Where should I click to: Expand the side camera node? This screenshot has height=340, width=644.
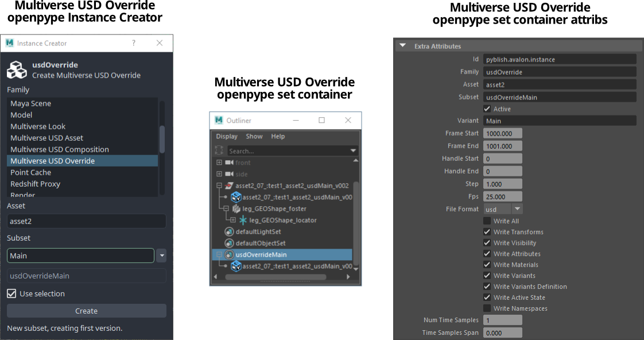point(219,174)
